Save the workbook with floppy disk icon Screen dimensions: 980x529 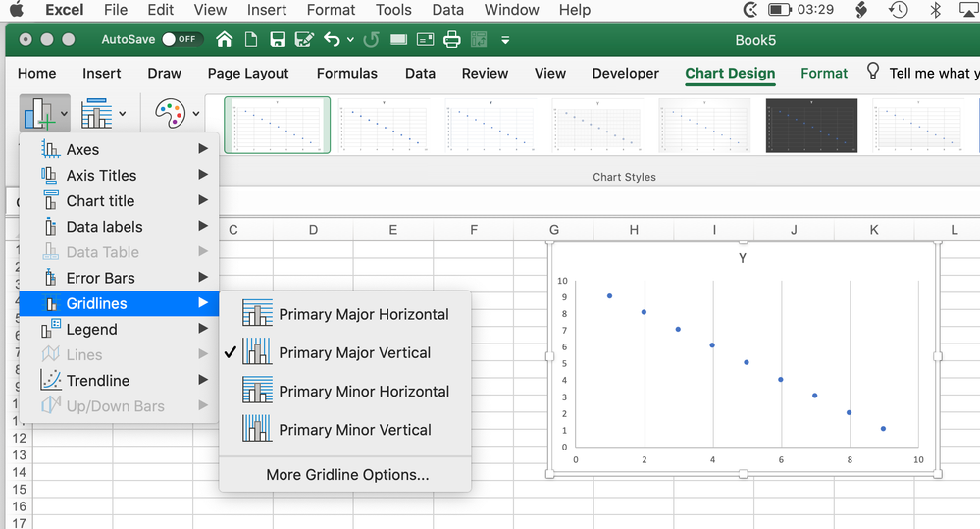[278, 40]
